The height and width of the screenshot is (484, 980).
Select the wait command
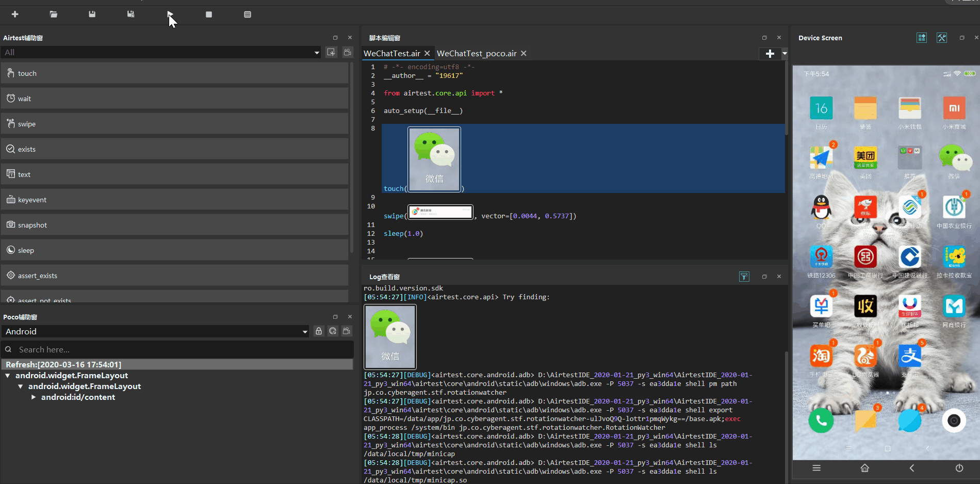point(174,99)
